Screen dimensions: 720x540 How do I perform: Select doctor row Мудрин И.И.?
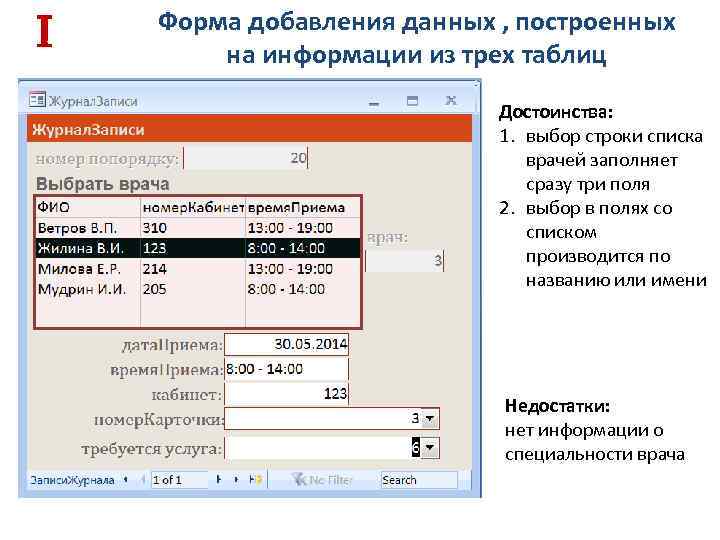pyautogui.click(x=198, y=289)
